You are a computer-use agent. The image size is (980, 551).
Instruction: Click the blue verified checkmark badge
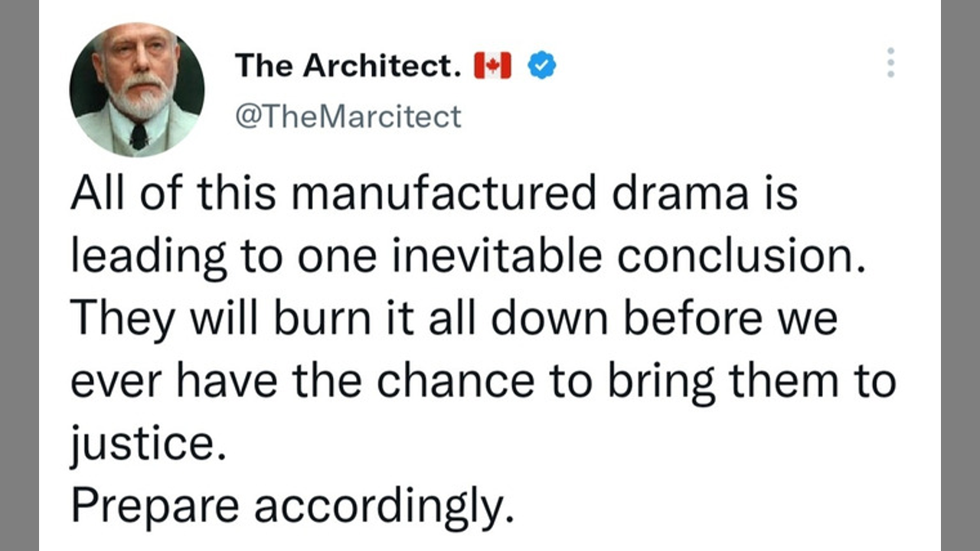543,67
